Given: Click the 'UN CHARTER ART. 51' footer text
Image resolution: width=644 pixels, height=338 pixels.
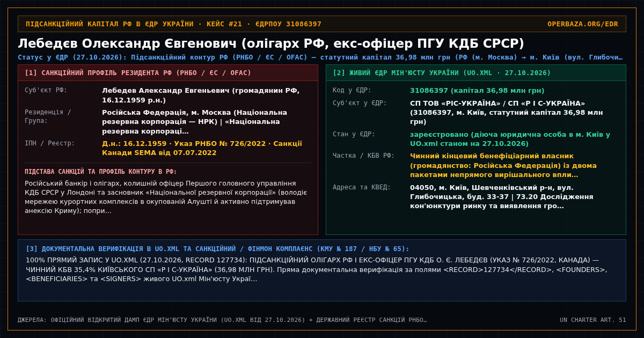Looking at the screenshot, I should tap(593, 320).
